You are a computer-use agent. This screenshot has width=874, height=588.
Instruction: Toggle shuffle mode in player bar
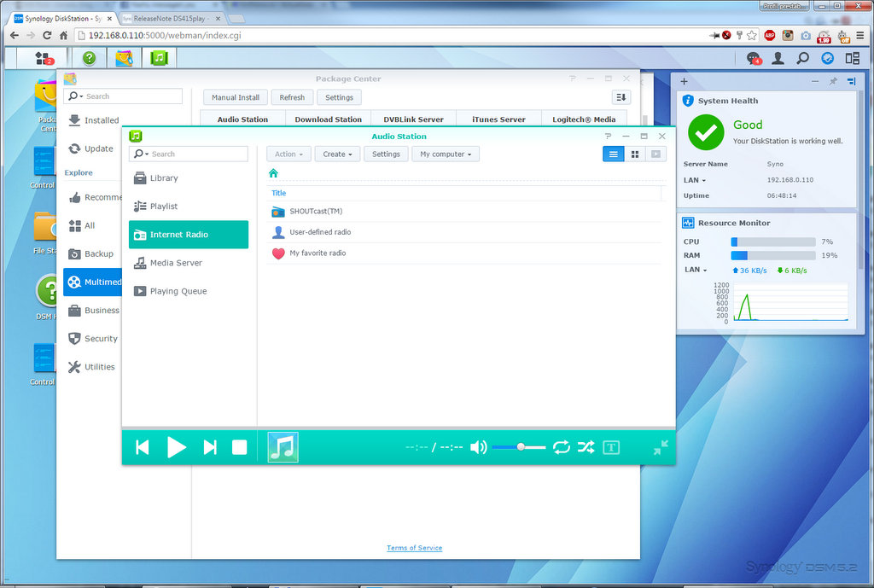(x=586, y=447)
